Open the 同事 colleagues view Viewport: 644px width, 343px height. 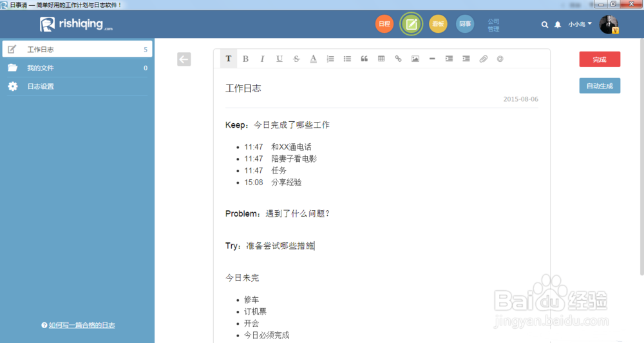(465, 24)
